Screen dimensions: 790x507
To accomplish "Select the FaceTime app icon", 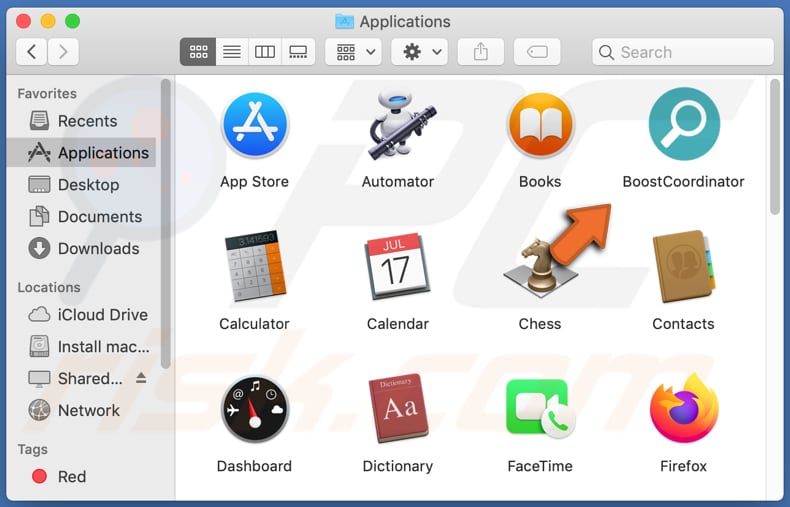I will click(x=540, y=410).
